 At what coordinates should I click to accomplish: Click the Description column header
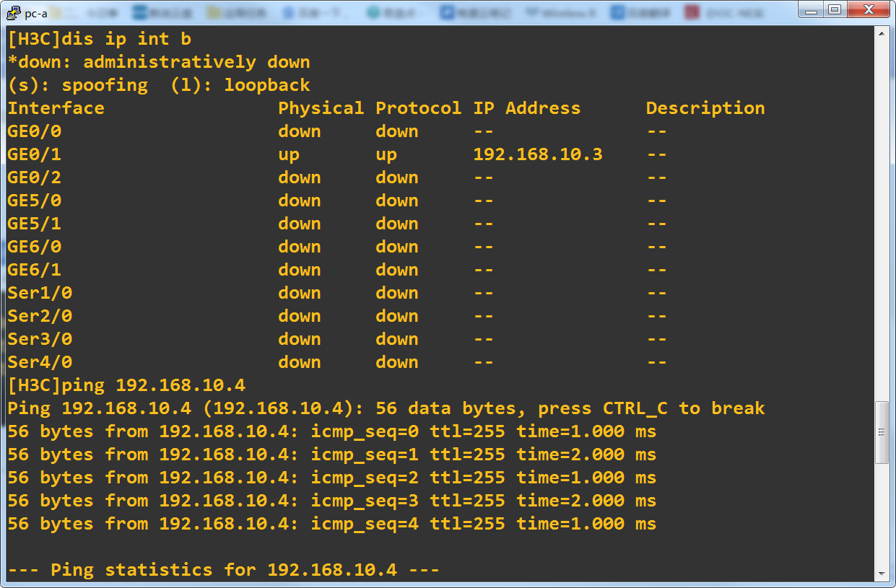(705, 108)
